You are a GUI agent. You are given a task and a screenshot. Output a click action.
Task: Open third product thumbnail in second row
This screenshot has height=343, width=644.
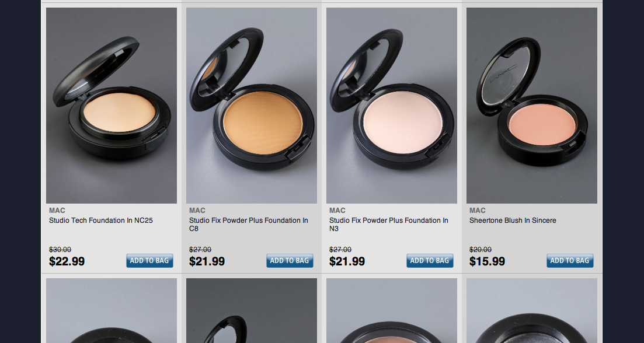(x=391, y=310)
